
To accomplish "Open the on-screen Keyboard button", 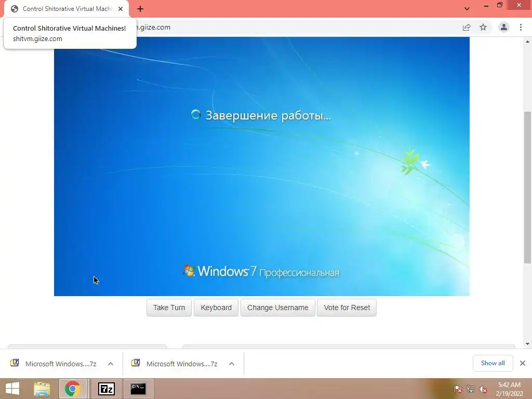I will [216, 308].
